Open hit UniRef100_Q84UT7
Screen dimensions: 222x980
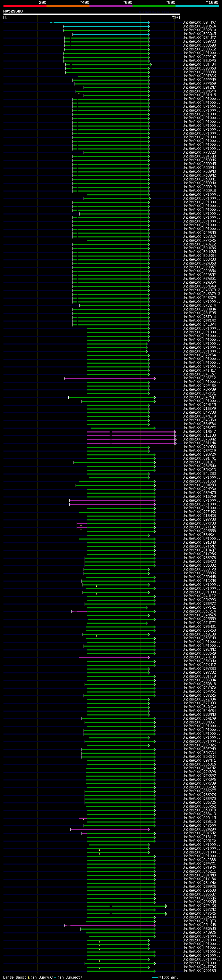click(199, 38)
